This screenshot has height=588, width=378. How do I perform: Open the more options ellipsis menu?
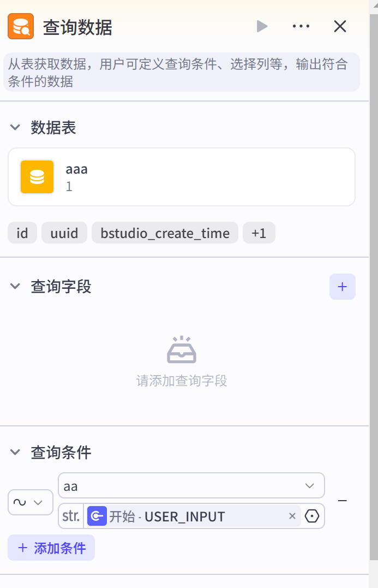pos(301,26)
